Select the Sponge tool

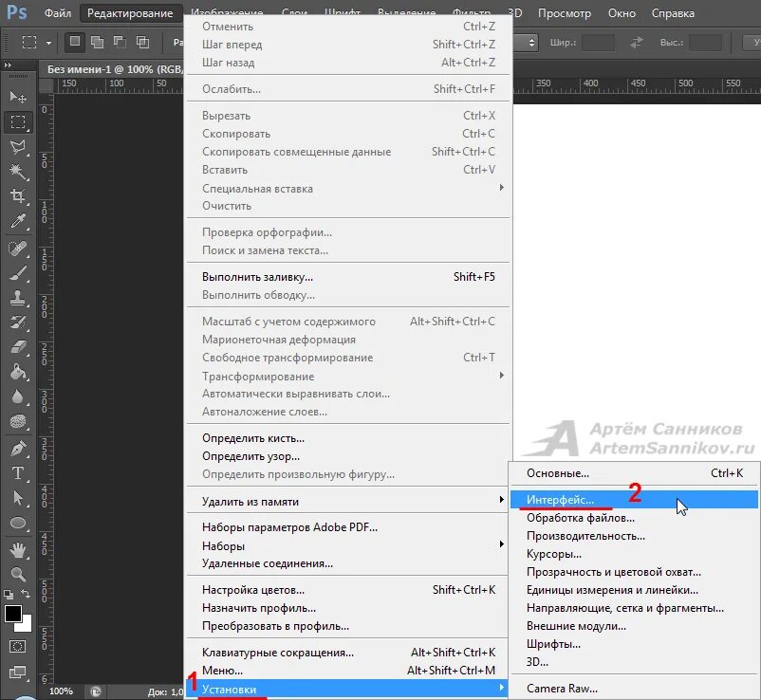click(18, 421)
